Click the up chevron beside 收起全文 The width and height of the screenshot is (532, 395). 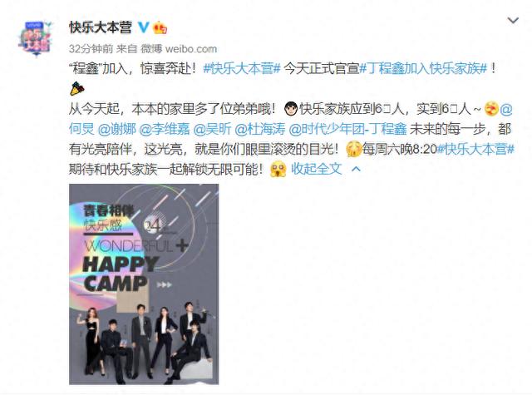click(357, 169)
